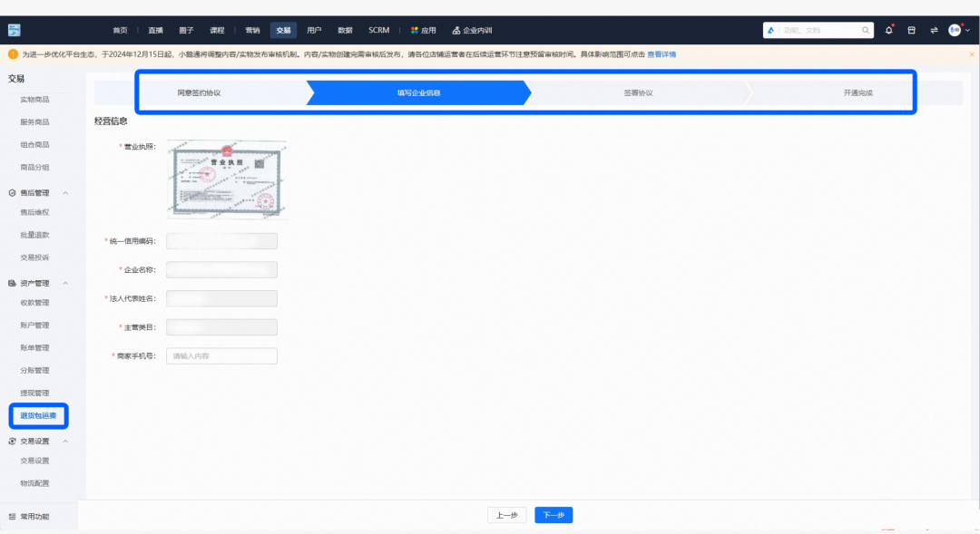The height and width of the screenshot is (534, 980).
Task: Open the 圈子 menu
Action: (x=186, y=30)
